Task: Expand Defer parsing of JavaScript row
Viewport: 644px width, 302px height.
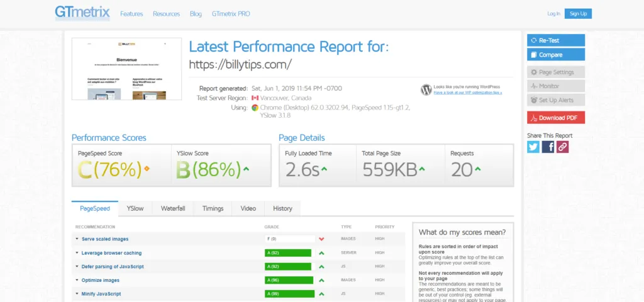Action: click(x=113, y=266)
